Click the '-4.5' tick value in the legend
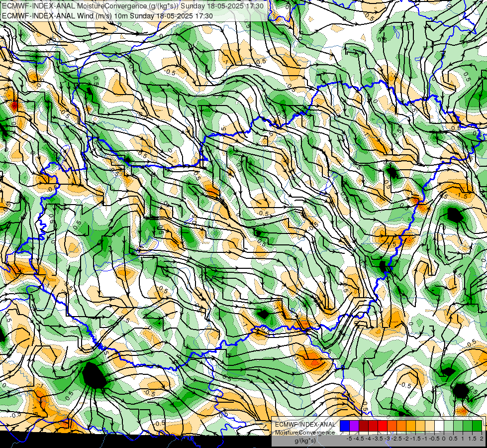The height and width of the screenshot is (448, 487). coord(359,439)
